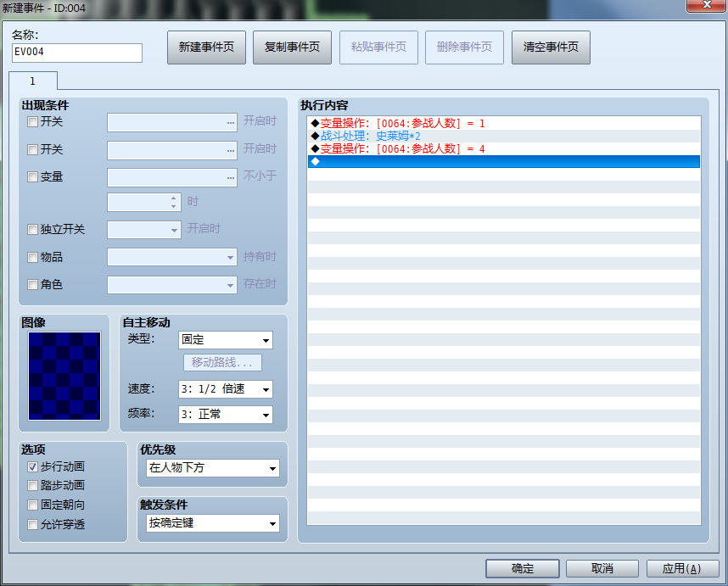Open the 频率 dropdown showing 正常
728x586 pixels.
point(226,415)
